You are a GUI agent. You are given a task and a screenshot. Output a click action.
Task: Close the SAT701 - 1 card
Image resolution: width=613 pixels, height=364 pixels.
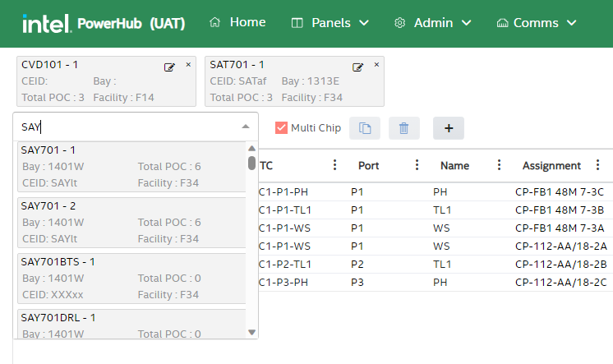377,65
